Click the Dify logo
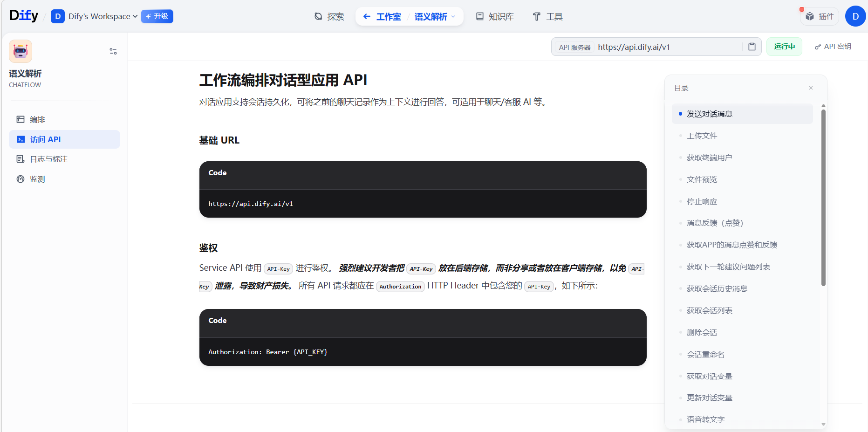The image size is (868, 432). coord(23,15)
